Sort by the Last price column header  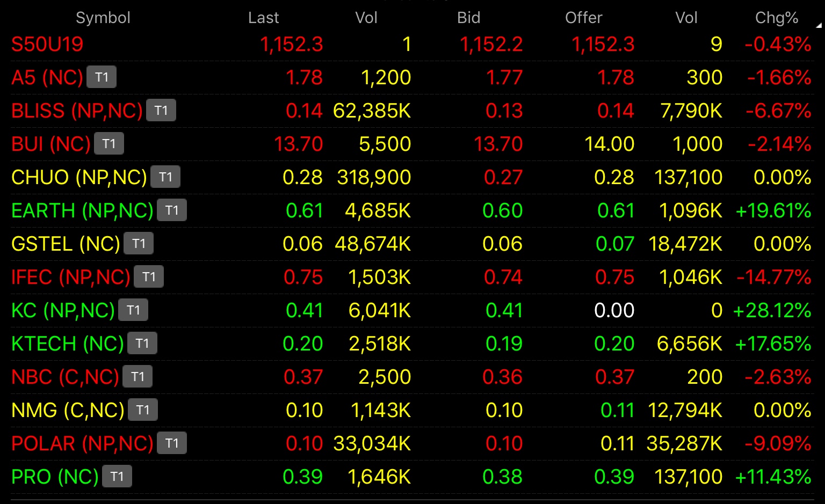tap(263, 18)
